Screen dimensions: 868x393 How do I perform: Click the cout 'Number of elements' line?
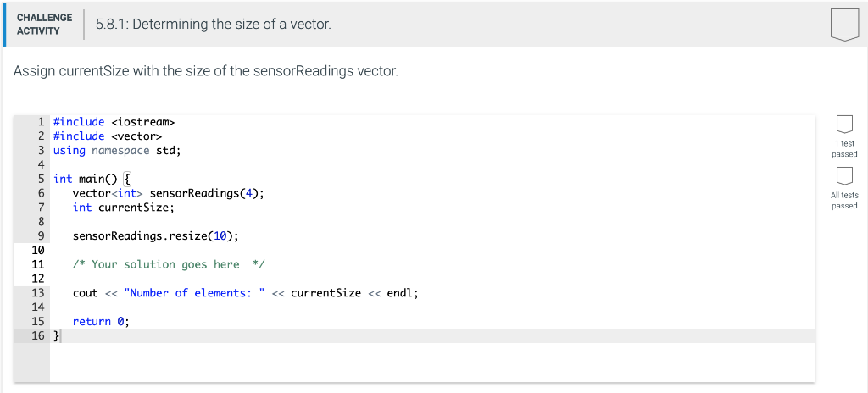tap(246, 293)
